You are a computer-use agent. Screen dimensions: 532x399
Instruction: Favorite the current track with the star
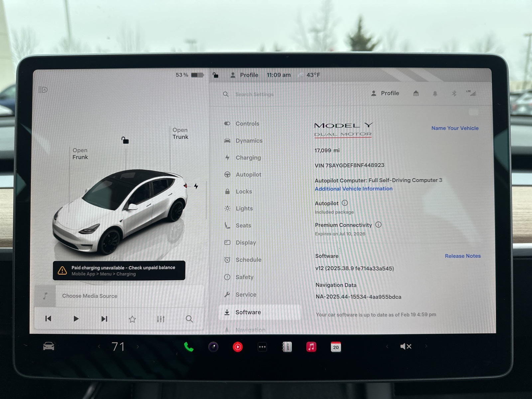132,319
